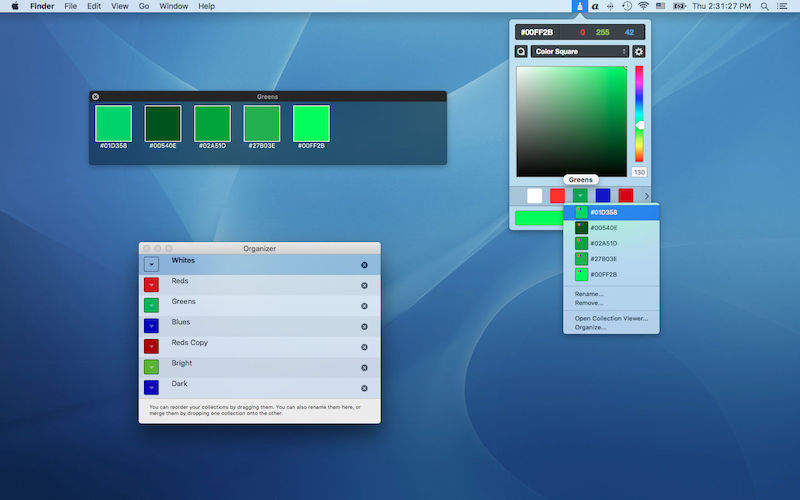Image resolution: width=800 pixels, height=500 pixels.
Task: Expand the Blues collection swatch dropdown
Action: tap(152, 326)
